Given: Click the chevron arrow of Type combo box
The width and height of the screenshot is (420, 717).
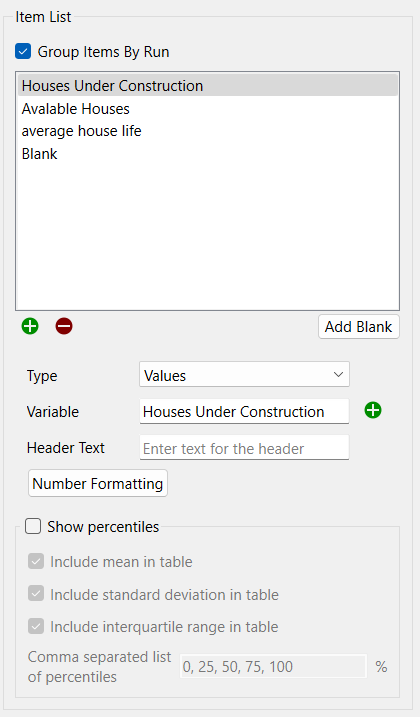Looking at the screenshot, I should tap(339, 375).
